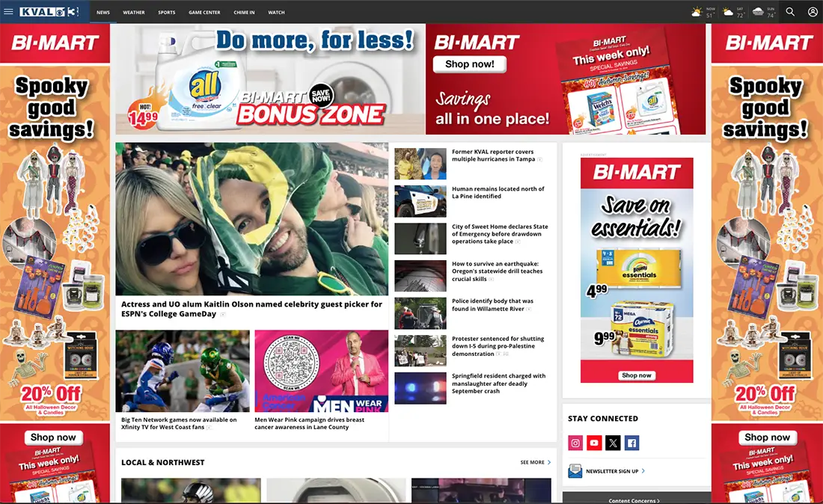
Task: Open Men Wear Pink campaign thumbnail
Action: click(x=321, y=371)
